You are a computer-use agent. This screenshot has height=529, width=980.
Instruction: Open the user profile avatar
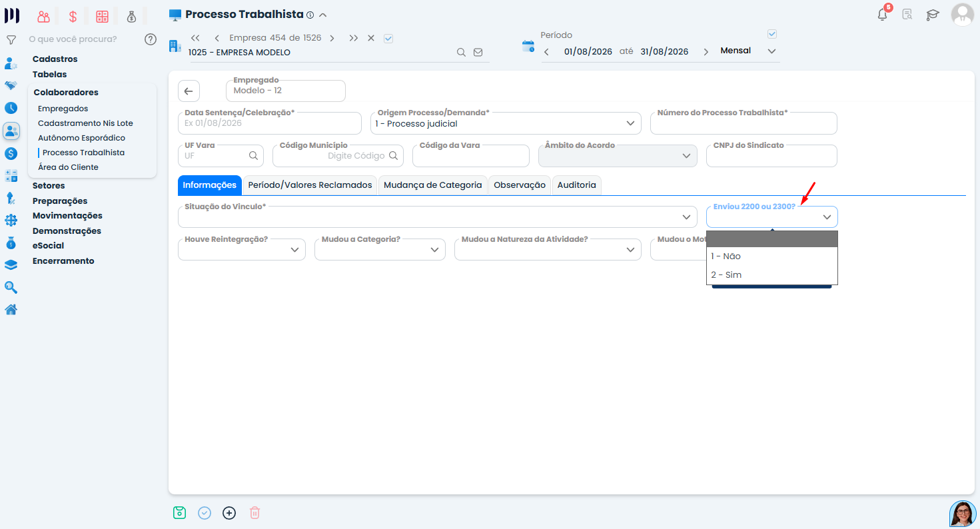pyautogui.click(x=962, y=15)
